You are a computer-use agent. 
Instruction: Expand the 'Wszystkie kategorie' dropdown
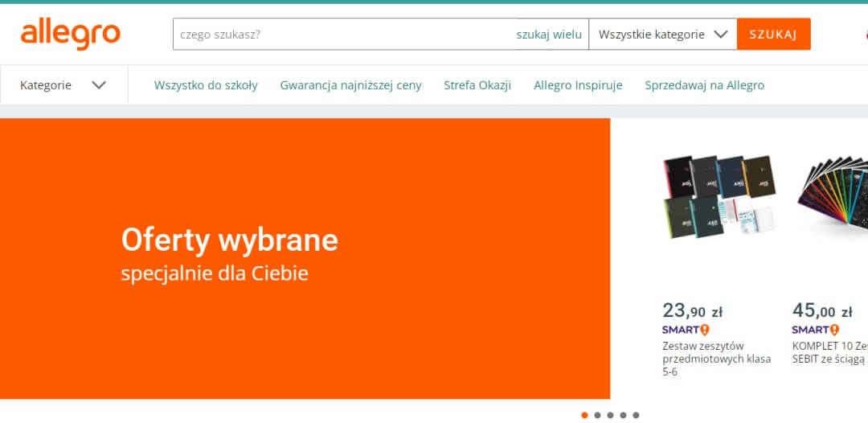pos(662,35)
